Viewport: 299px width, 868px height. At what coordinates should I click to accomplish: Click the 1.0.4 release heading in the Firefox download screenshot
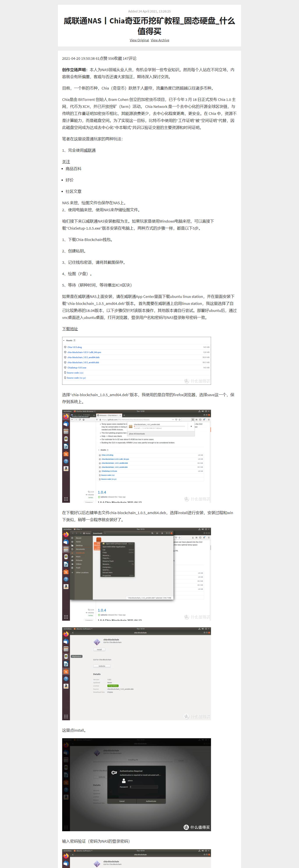pyautogui.click(x=102, y=492)
